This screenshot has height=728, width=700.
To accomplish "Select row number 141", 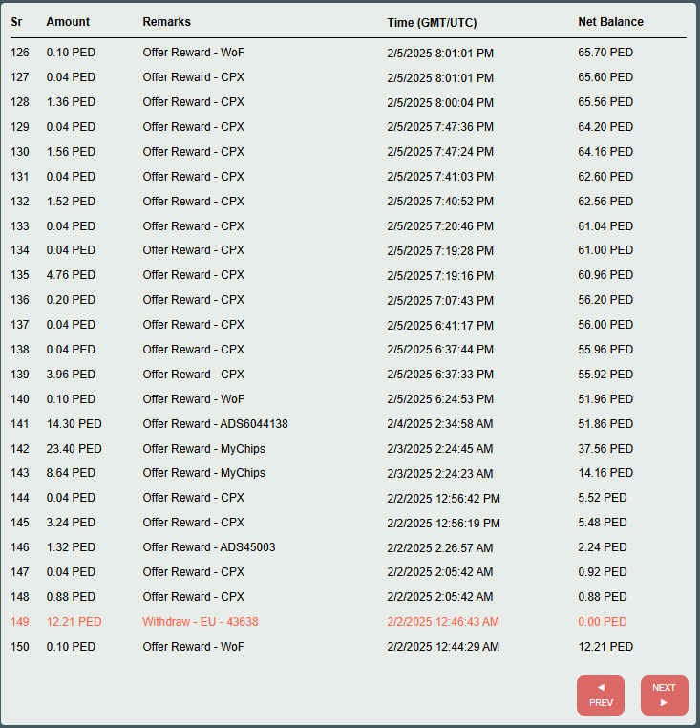I will click(20, 424).
